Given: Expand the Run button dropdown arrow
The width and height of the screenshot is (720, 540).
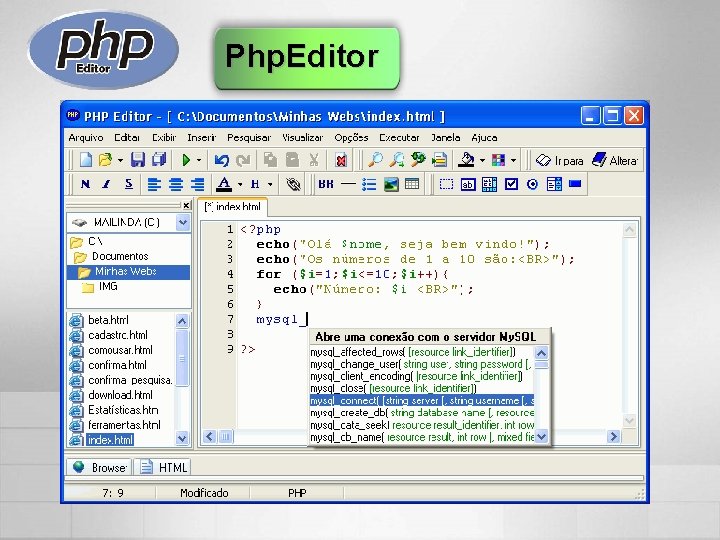Looking at the screenshot, I should (x=199, y=160).
